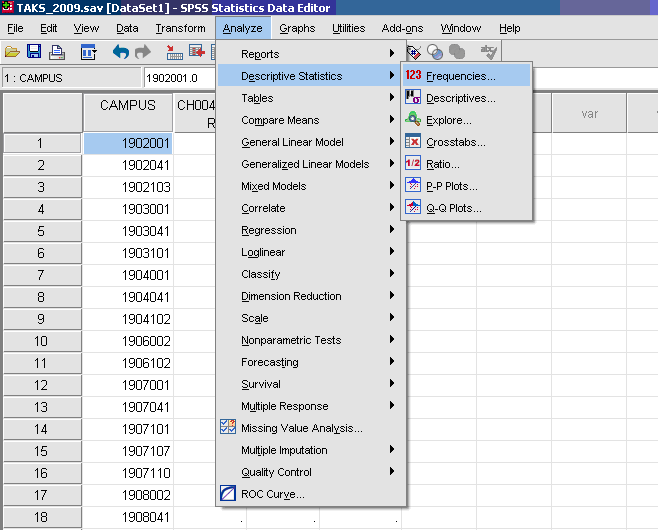
Task: Click the Save file floppy icon
Action: click(34, 52)
